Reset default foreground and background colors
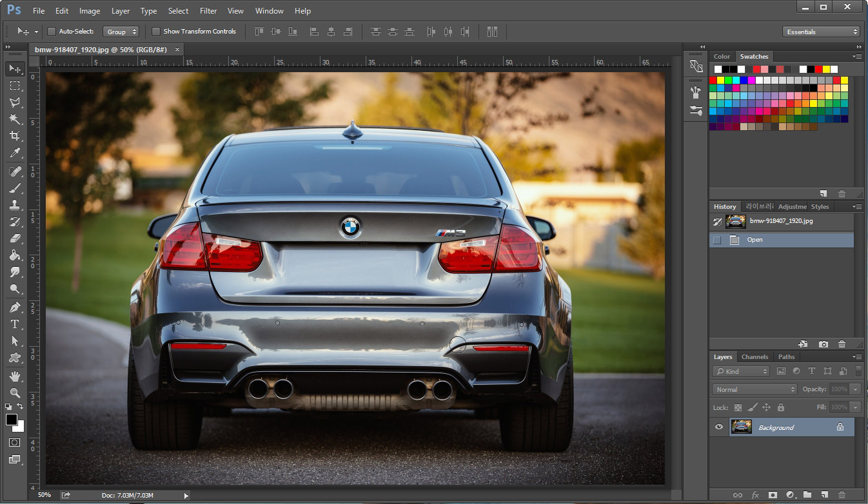 pyautogui.click(x=8, y=407)
